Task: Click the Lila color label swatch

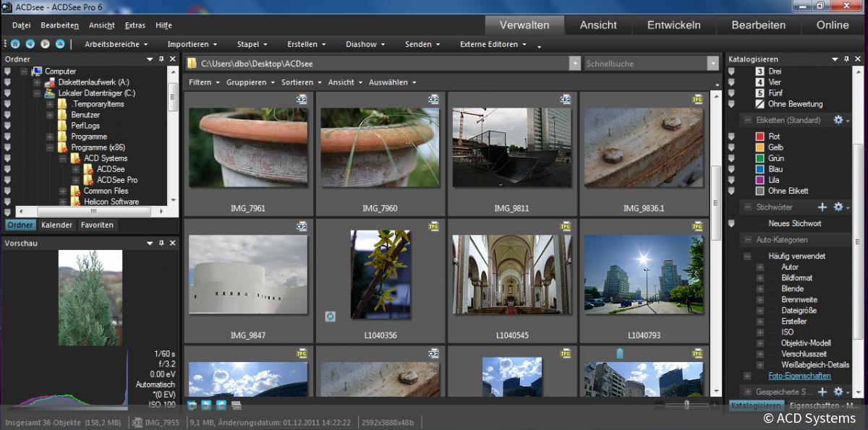Action: [760, 180]
